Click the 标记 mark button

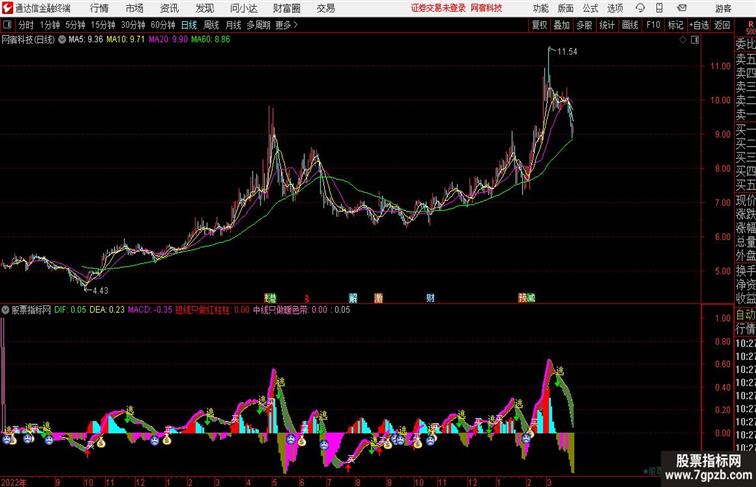[675, 25]
